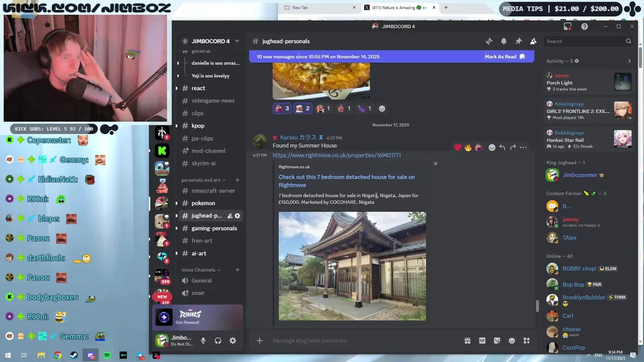Open the Apps launcher icon in message bar
644x362 pixels.
[x=527, y=340]
